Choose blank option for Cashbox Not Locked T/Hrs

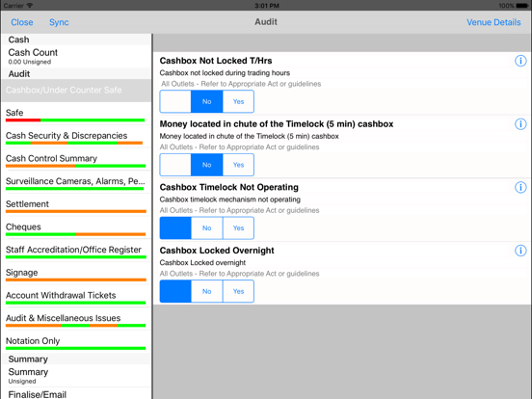[x=175, y=101]
